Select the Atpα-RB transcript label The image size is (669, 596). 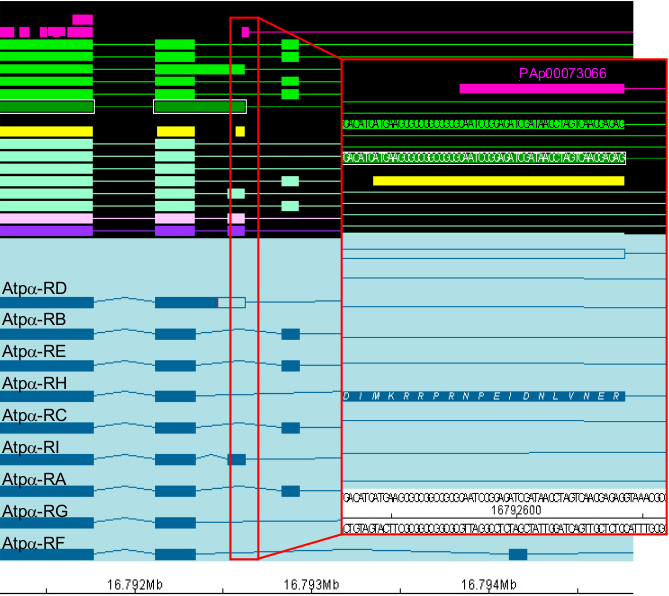point(34,320)
